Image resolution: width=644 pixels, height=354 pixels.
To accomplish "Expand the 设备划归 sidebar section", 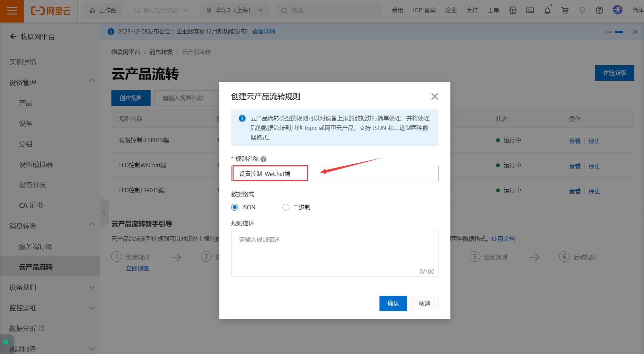I will click(92, 287).
